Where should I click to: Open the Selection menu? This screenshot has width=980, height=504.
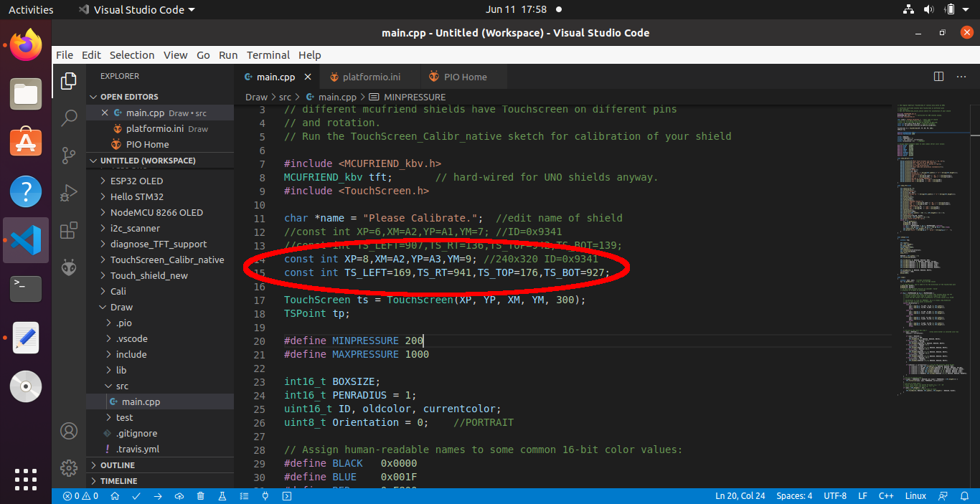132,55
